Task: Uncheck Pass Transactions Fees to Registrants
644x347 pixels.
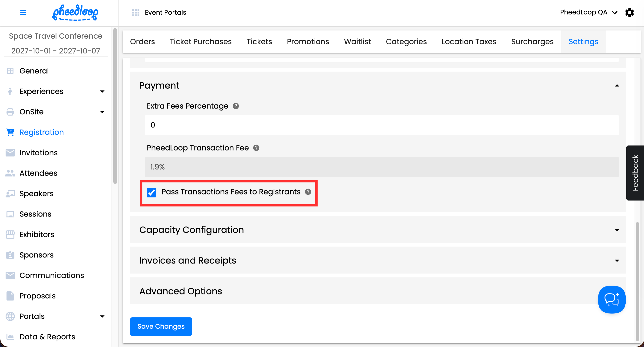Action: click(x=151, y=192)
